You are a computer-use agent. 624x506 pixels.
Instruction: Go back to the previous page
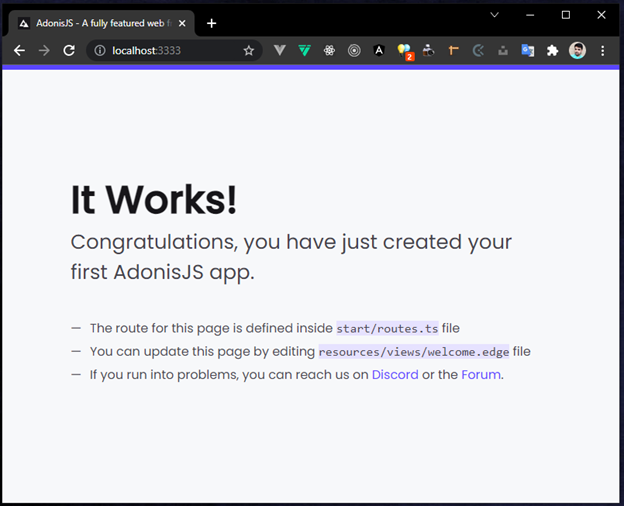19,51
